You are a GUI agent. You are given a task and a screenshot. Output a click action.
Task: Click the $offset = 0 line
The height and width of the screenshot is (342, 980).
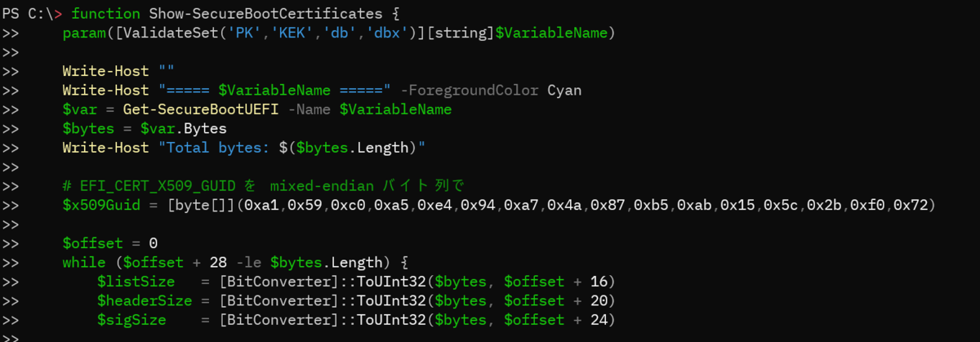pos(109,243)
